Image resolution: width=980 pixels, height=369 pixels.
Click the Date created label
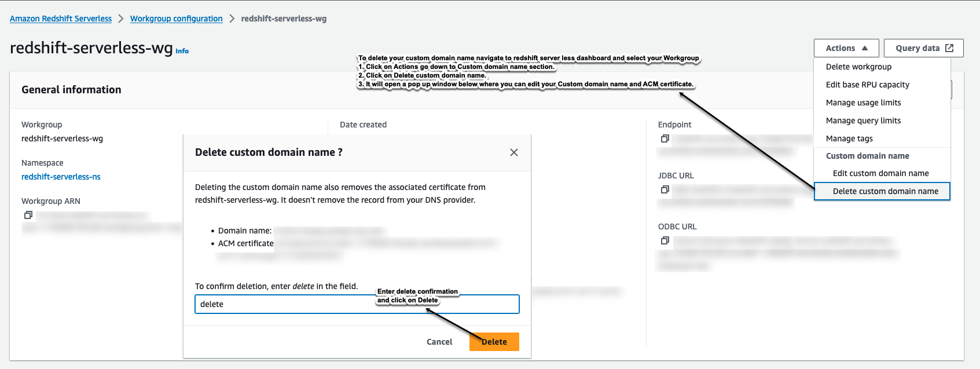(363, 125)
